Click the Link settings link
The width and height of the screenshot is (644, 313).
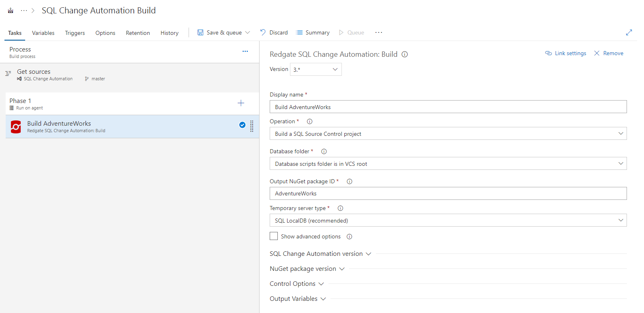571,53
